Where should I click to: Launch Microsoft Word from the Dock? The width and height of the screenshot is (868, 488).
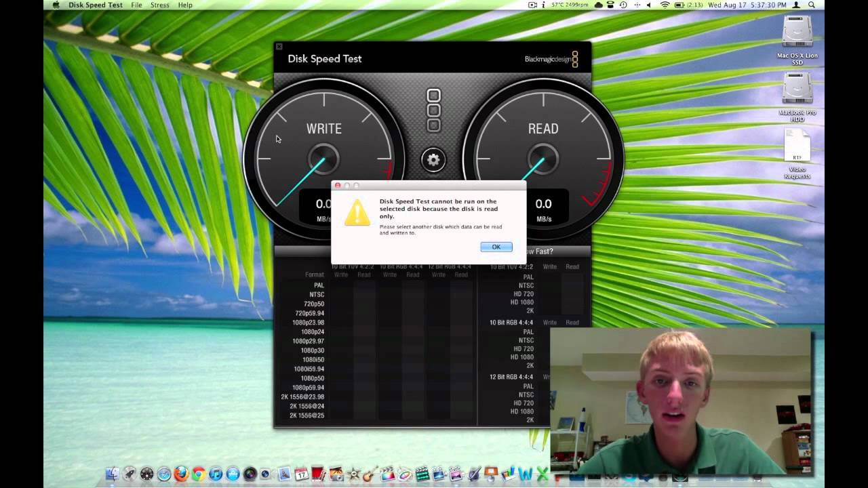coord(526,474)
